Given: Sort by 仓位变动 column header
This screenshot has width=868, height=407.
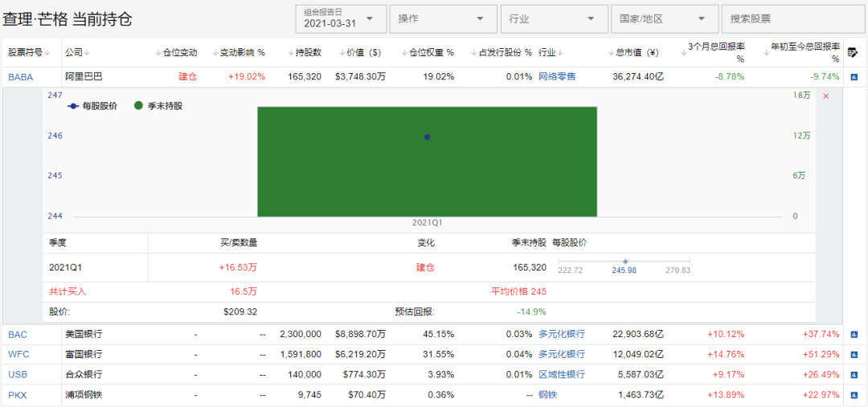Looking at the screenshot, I should [176, 52].
